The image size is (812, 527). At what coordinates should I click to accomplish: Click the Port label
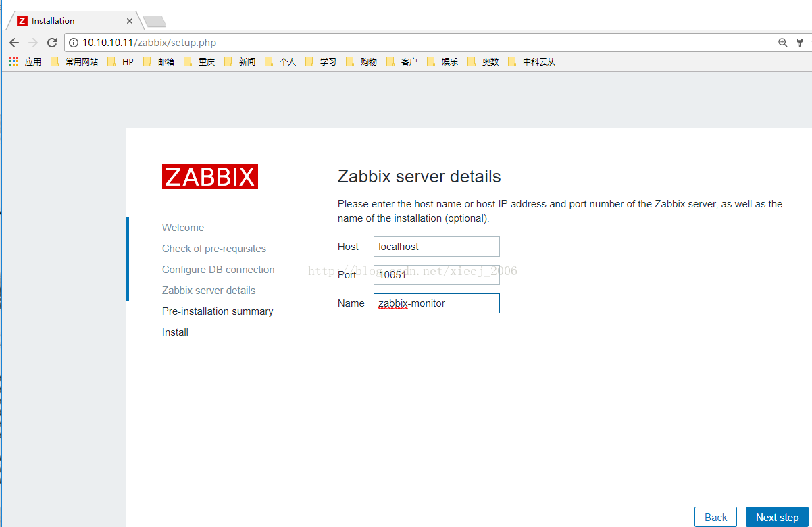pyautogui.click(x=347, y=275)
